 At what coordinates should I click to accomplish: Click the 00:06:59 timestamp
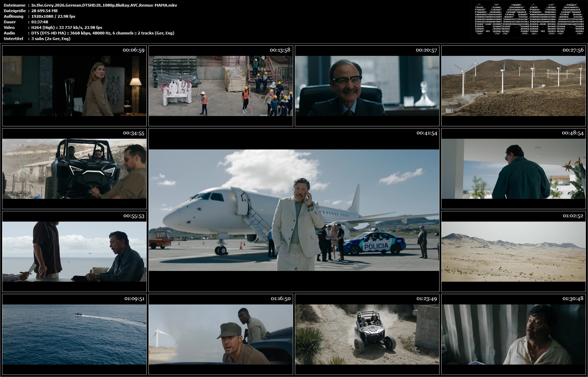point(133,50)
